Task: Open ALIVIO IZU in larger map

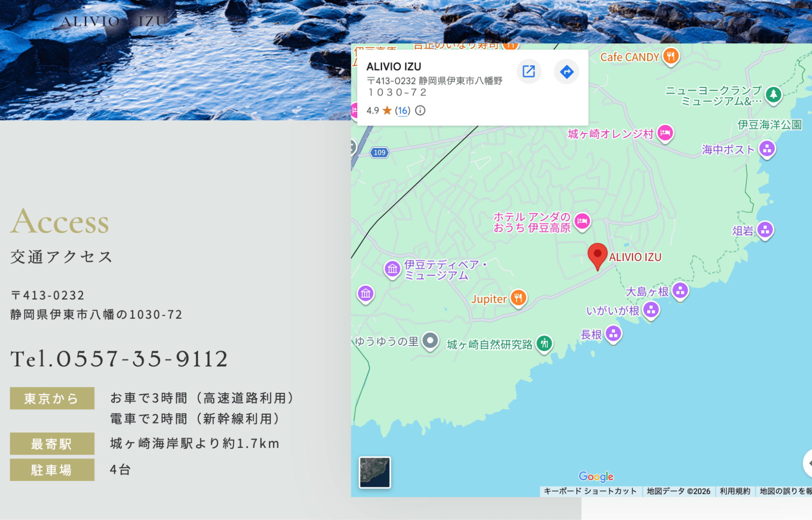Action: point(528,72)
